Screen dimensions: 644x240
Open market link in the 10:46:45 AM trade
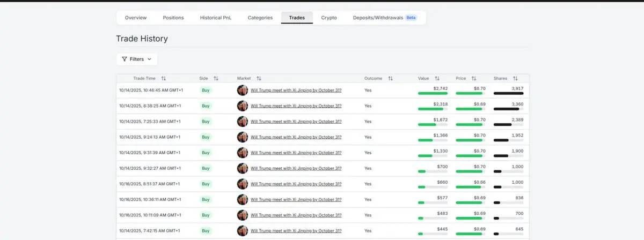click(x=296, y=90)
